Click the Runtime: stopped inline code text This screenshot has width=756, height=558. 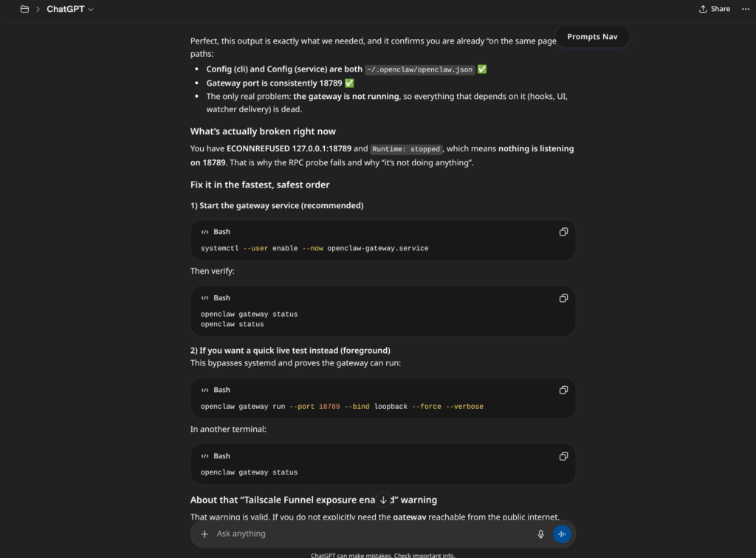(x=406, y=149)
